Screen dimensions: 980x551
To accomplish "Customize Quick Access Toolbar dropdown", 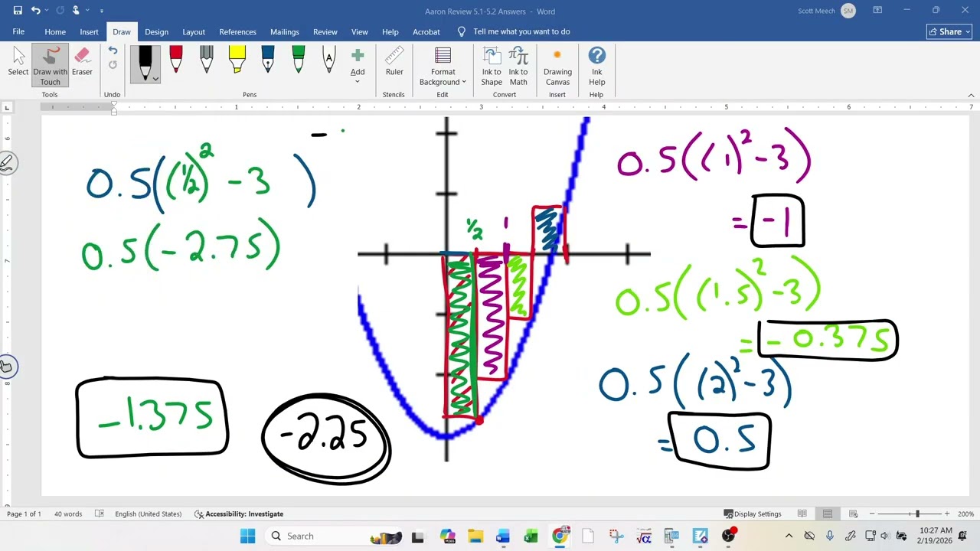I will (102, 11).
